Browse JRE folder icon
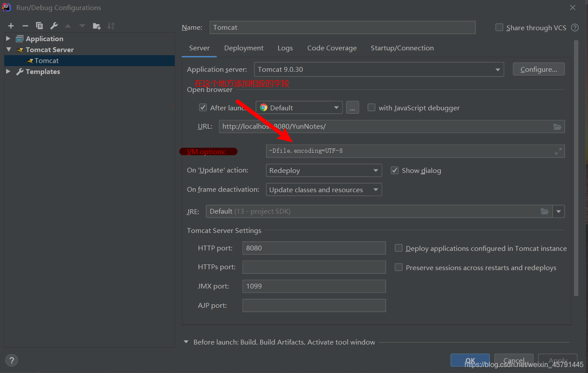The height and width of the screenshot is (373, 588). pos(545,211)
